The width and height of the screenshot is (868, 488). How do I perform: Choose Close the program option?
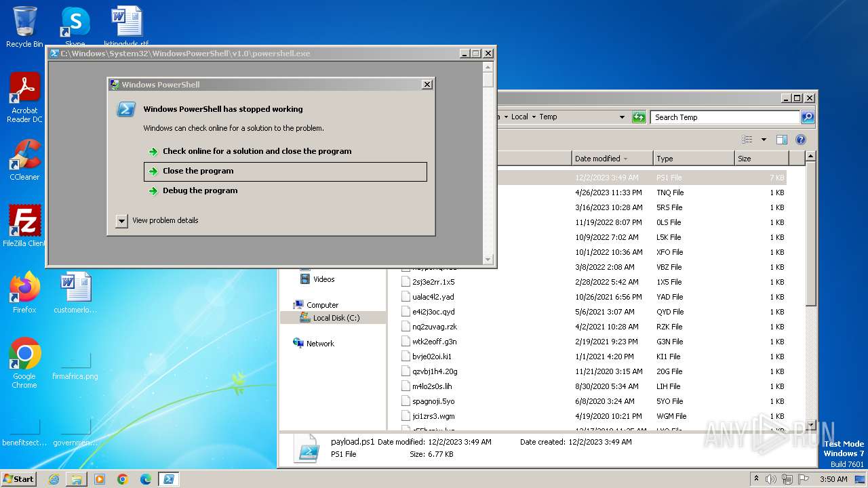tap(285, 171)
